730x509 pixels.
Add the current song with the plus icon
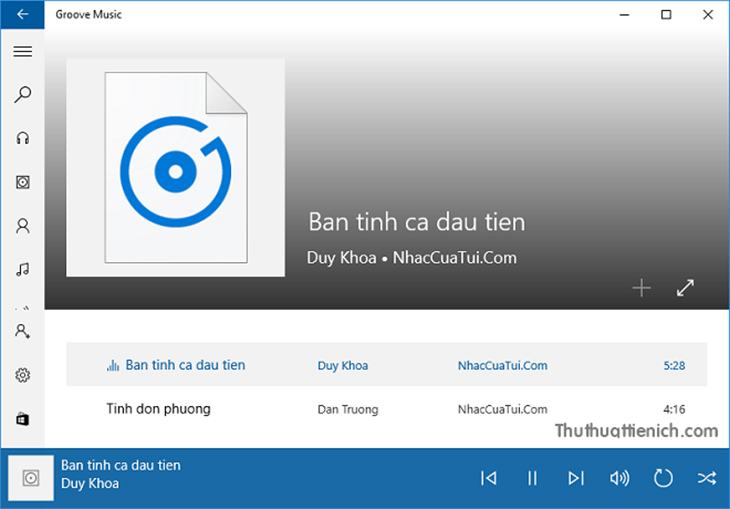coord(641,288)
